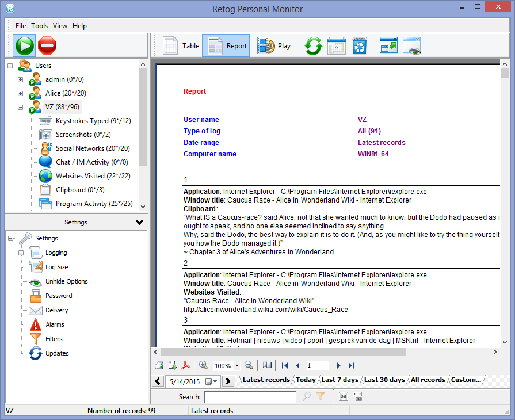Screen dimensions: 515x420
Task: Collapse the Settings tree root
Action: click(x=10, y=238)
